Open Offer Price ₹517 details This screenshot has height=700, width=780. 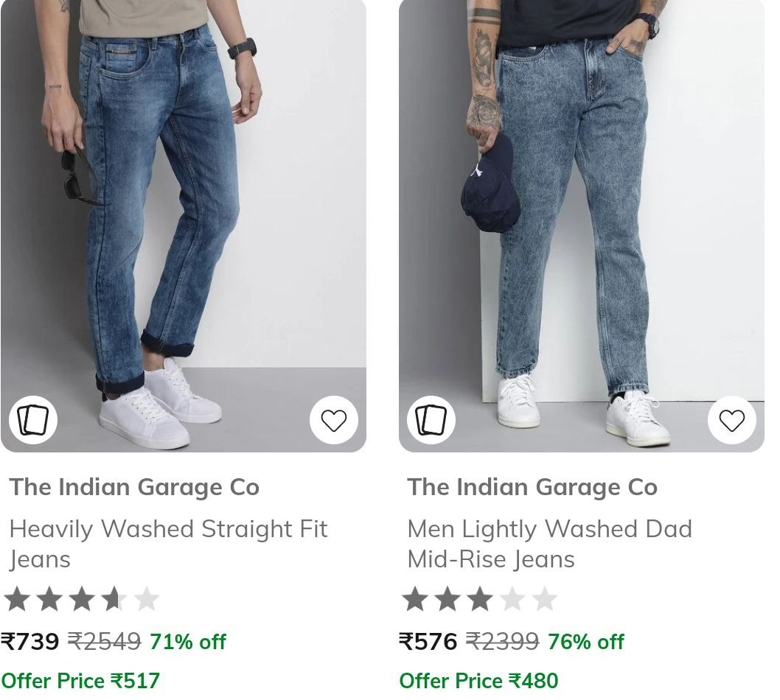[80, 681]
